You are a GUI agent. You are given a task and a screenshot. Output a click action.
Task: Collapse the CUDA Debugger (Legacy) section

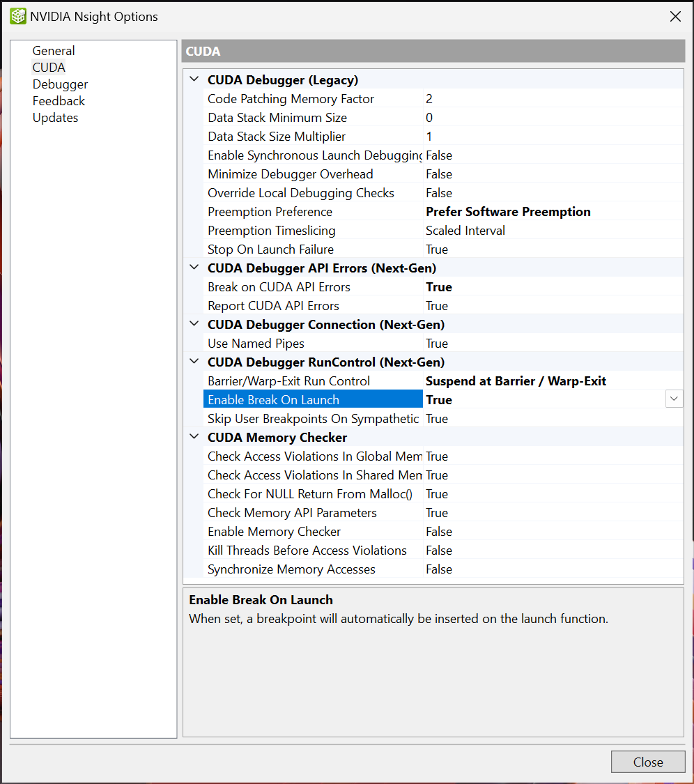click(194, 79)
